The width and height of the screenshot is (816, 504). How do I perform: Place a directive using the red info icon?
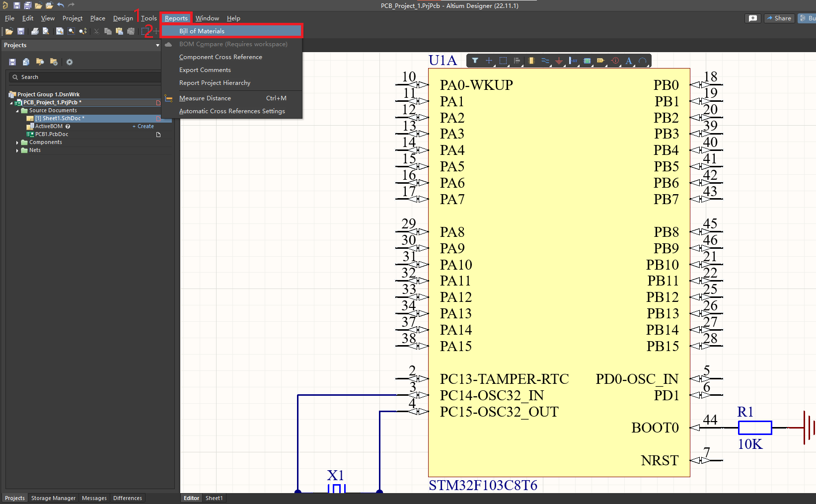pos(615,61)
